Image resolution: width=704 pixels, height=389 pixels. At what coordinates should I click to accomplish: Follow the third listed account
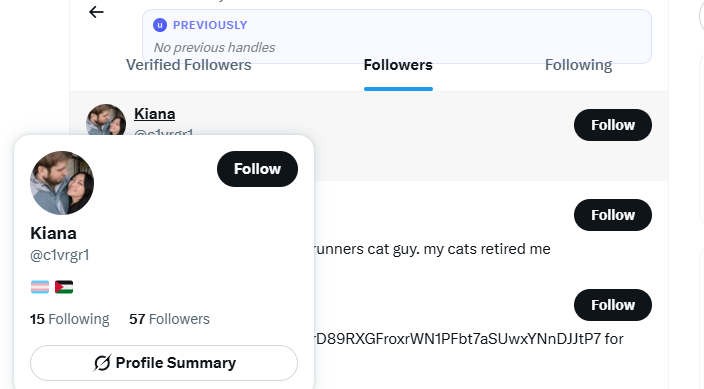pyautogui.click(x=613, y=305)
